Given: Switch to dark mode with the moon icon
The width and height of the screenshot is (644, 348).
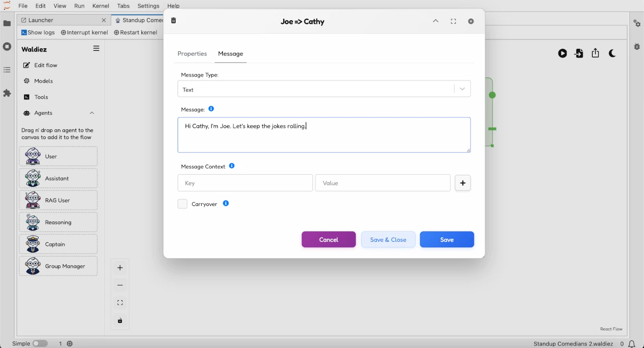Looking at the screenshot, I should [612, 53].
